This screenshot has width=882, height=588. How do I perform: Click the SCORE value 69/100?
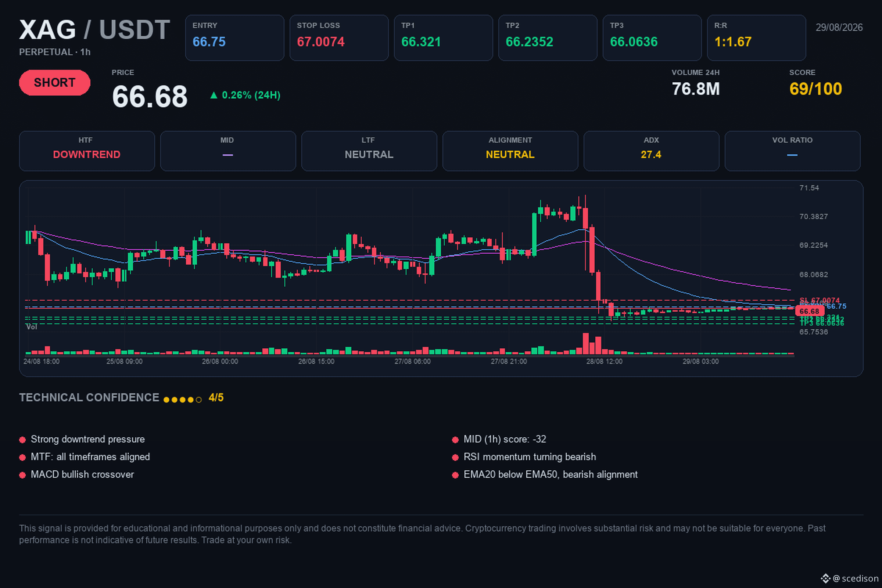[815, 89]
